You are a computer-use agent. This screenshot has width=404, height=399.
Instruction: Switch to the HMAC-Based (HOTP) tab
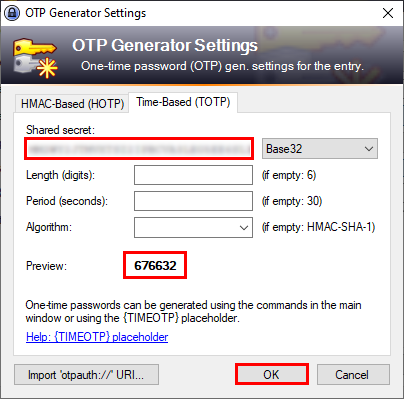point(72,104)
